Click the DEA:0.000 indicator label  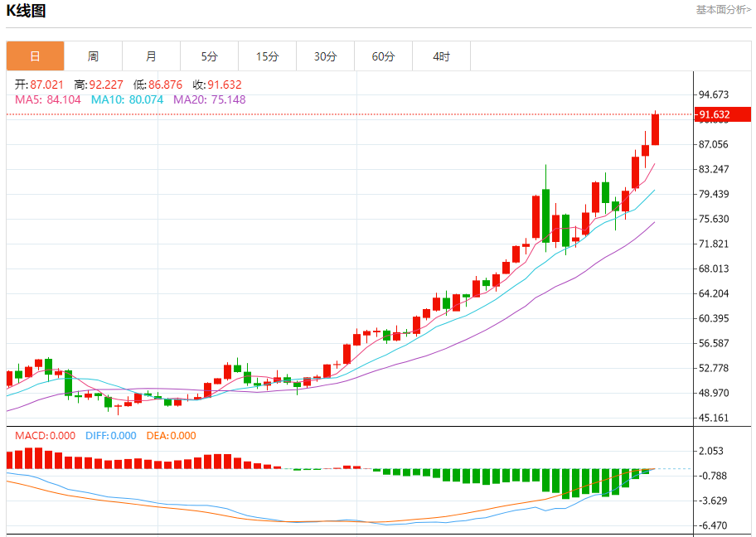[171, 435]
